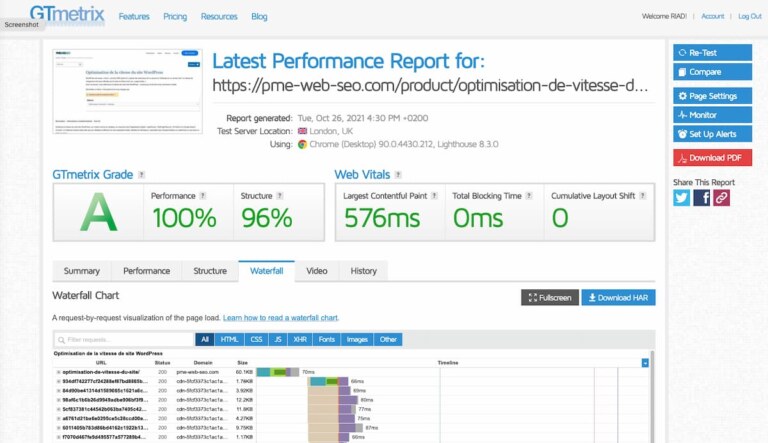Click the 70ms timing bar of first request
This screenshot has width=768, height=443.
click(278, 372)
